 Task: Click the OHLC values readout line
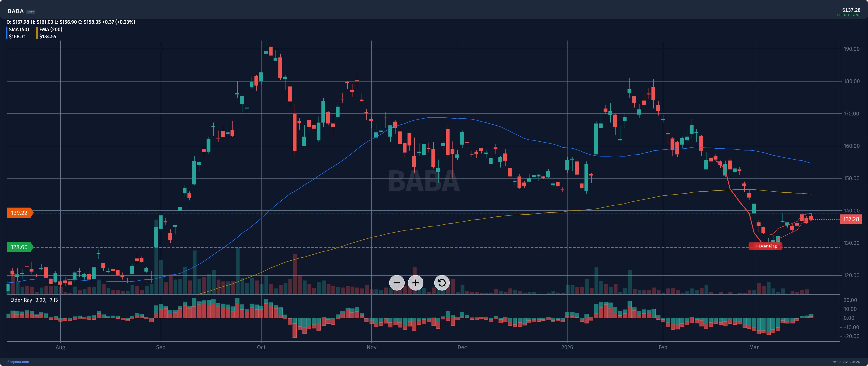pyautogui.click(x=71, y=22)
